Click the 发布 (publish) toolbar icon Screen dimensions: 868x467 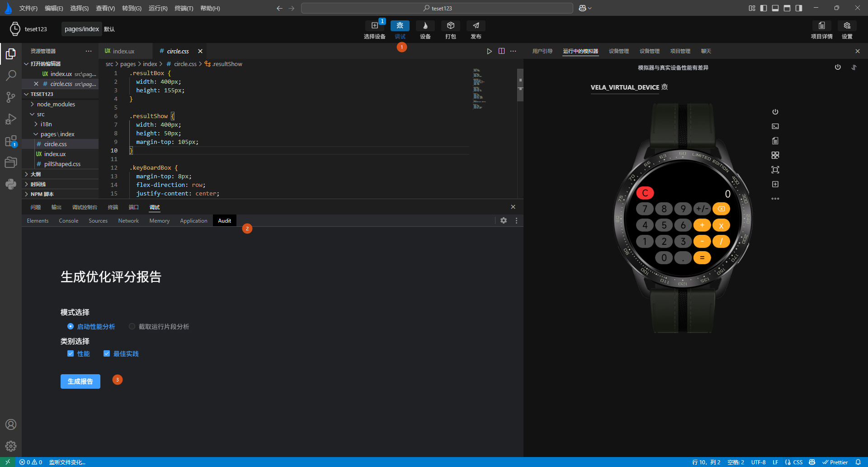(476, 26)
